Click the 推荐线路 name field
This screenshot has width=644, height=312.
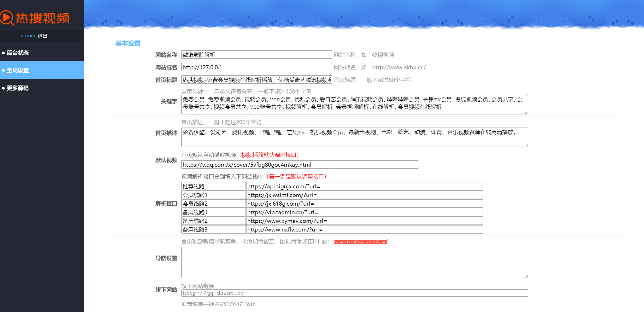(x=213, y=186)
